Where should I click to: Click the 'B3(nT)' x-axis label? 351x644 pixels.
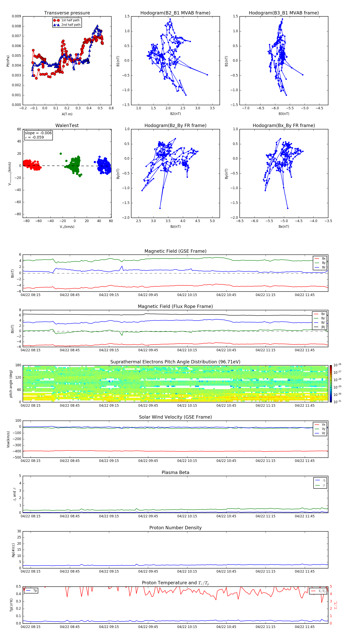(x=284, y=114)
